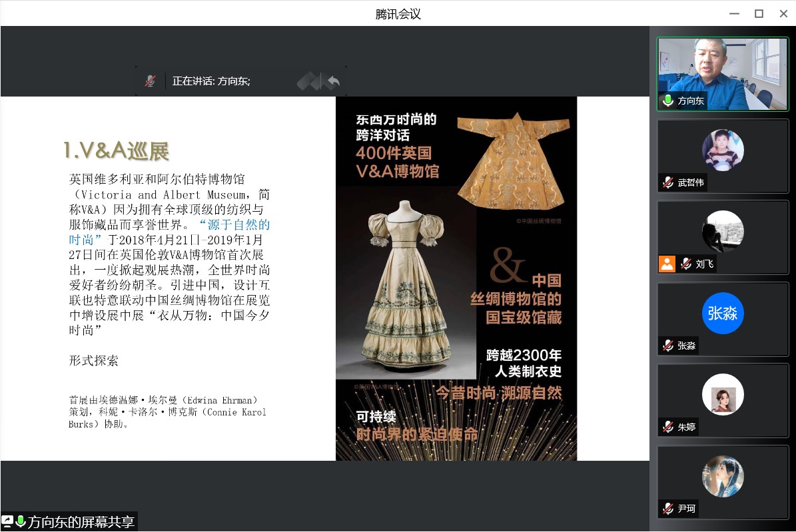Select 尹珂's participant avatar
796x532 pixels.
tap(723, 476)
